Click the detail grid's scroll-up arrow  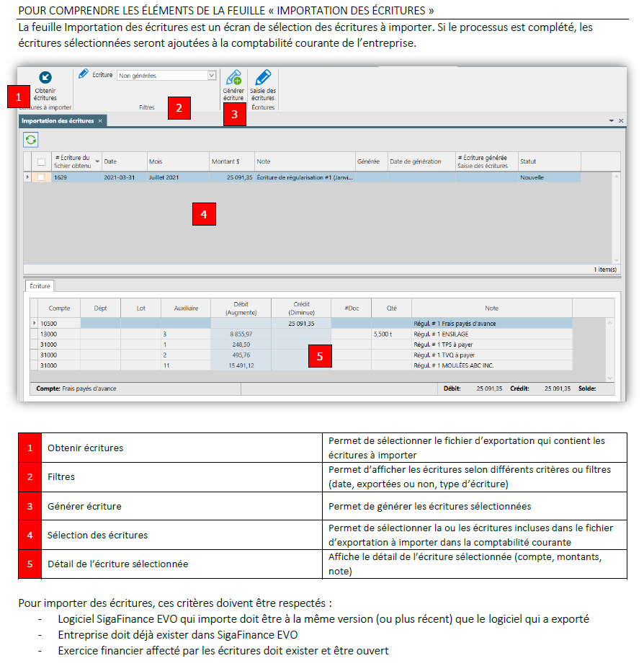[609, 323]
